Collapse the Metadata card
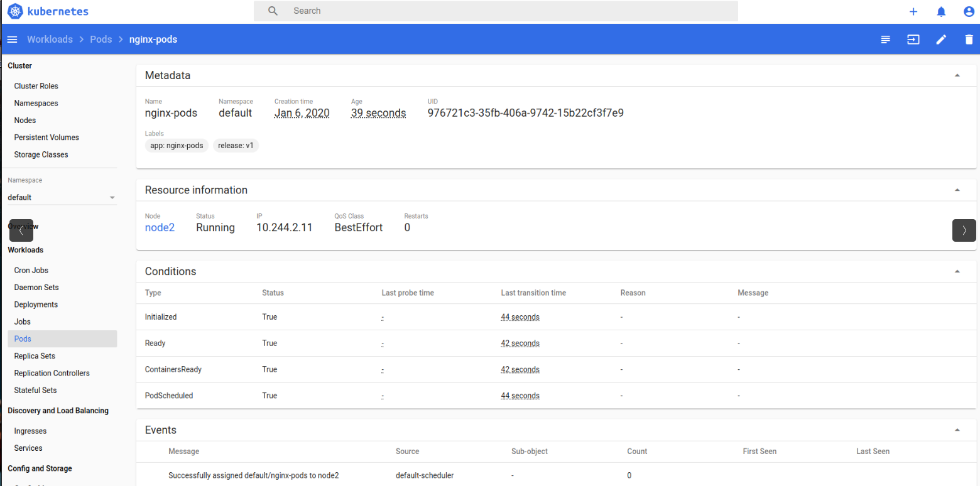 coord(957,75)
